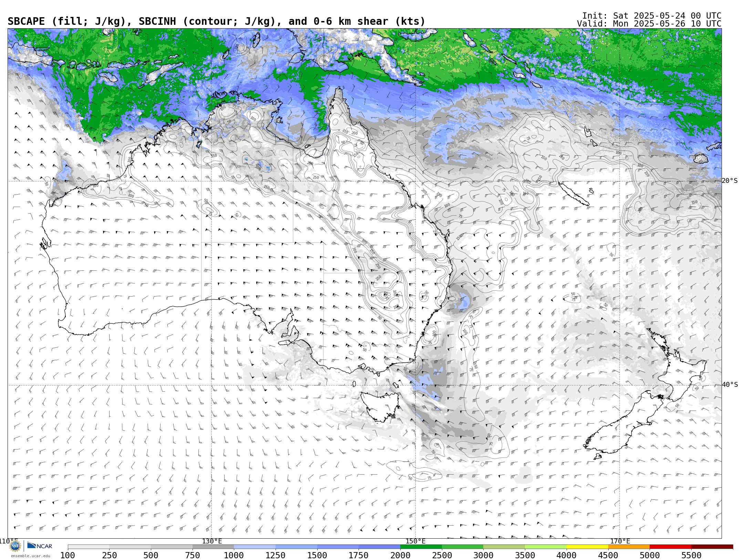Pick the medium green 2500–3000 colorbar swatch
This screenshot has width=744, height=560.
click(x=463, y=547)
